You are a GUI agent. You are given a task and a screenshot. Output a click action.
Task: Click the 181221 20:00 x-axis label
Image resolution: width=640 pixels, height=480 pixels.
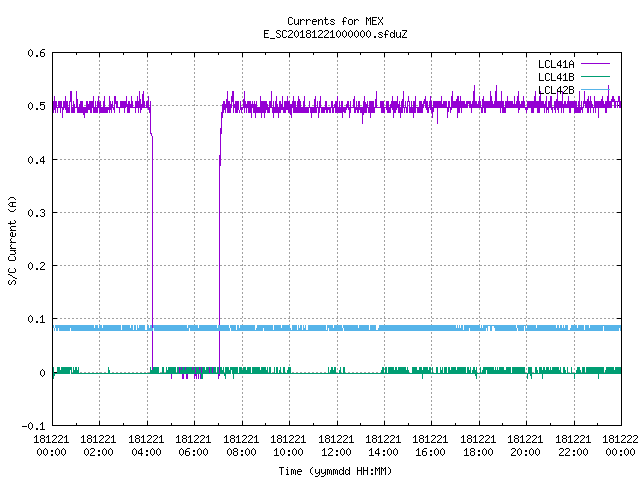pyautogui.click(x=525, y=446)
